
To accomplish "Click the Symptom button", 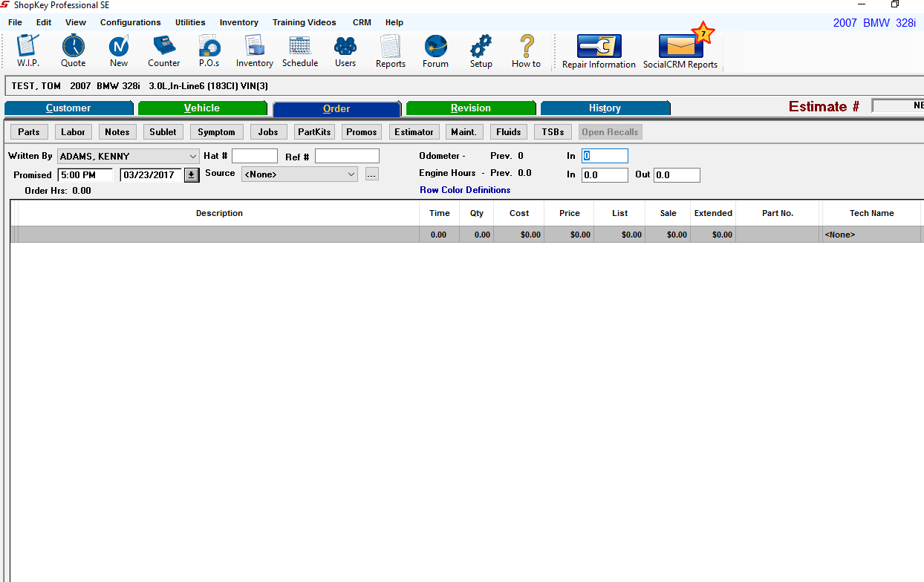I will tap(216, 132).
